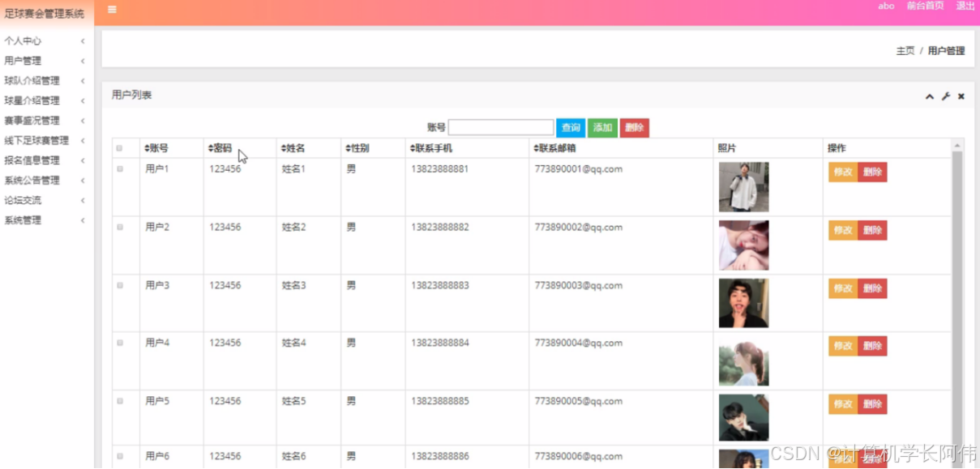Click the green 添加 button
Screen dimensions: 980x469
602,128
